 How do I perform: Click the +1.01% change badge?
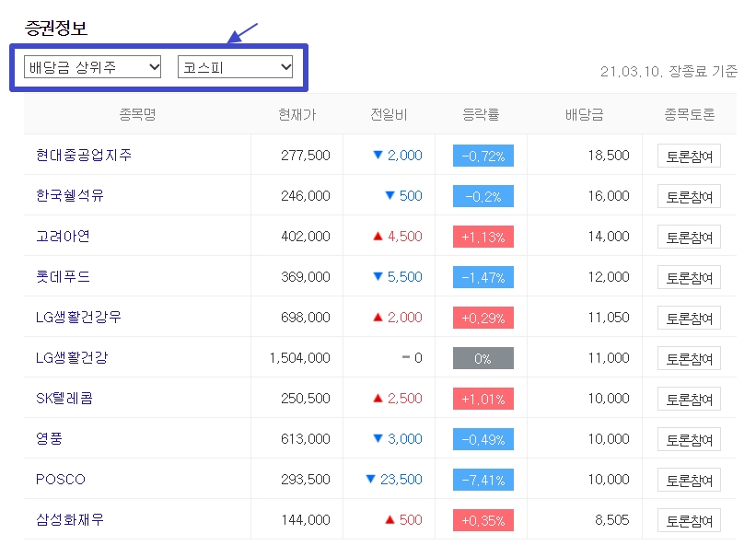click(x=483, y=399)
